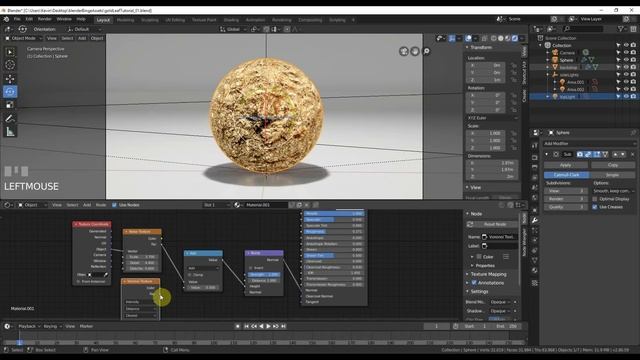Activate the Rotate tool
The height and width of the screenshot is (360, 640).
(x=10, y=91)
